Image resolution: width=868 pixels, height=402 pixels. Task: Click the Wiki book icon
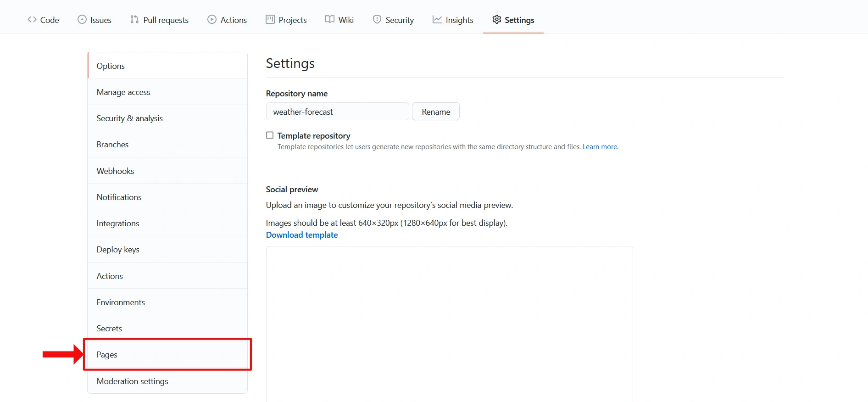tap(330, 19)
